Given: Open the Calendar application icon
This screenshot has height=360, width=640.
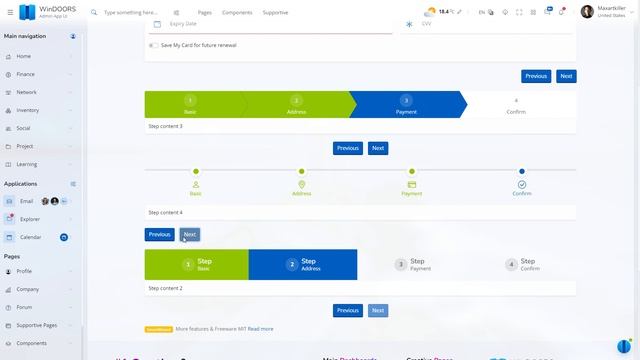Looking at the screenshot, I should pyautogui.click(x=9, y=237).
